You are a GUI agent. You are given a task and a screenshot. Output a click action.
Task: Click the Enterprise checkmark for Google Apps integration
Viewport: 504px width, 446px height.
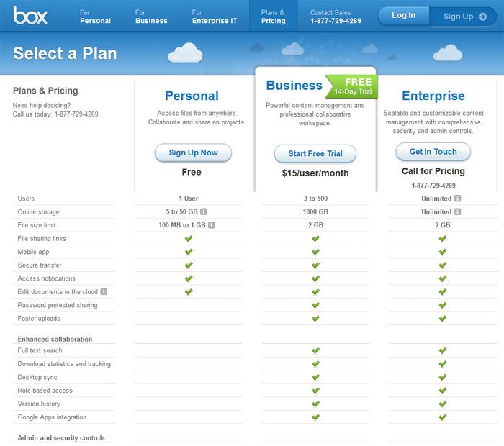[443, 417]
